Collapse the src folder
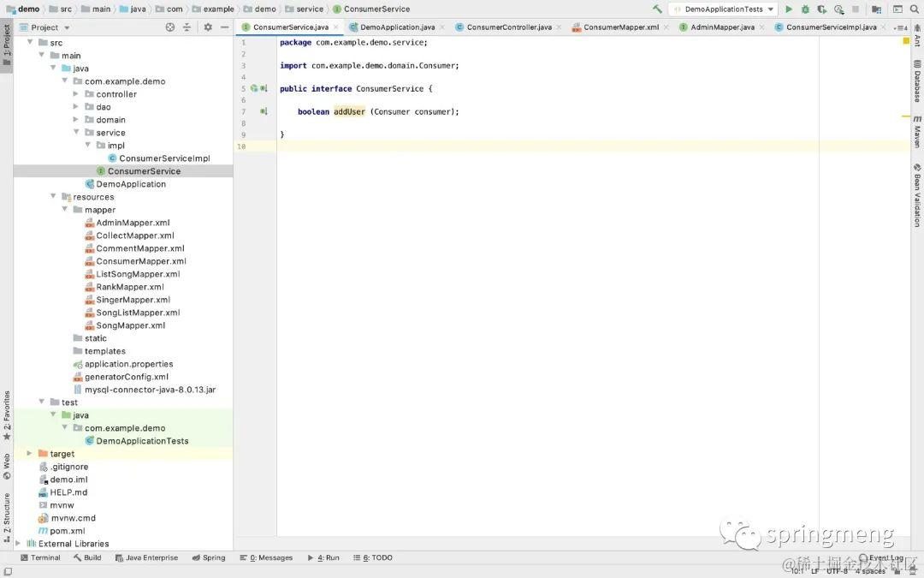Image resolution: width=924 pixels, height=578 pixels. coord(30,42)
